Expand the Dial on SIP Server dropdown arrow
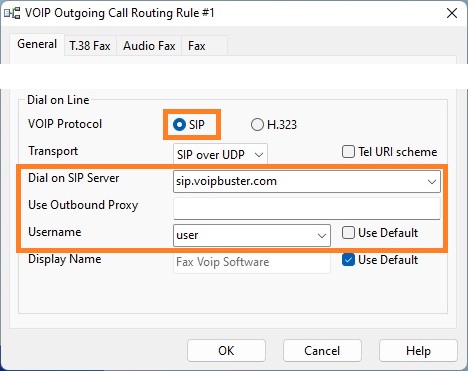Screen dimensions: 468x371 pos(432,182)
